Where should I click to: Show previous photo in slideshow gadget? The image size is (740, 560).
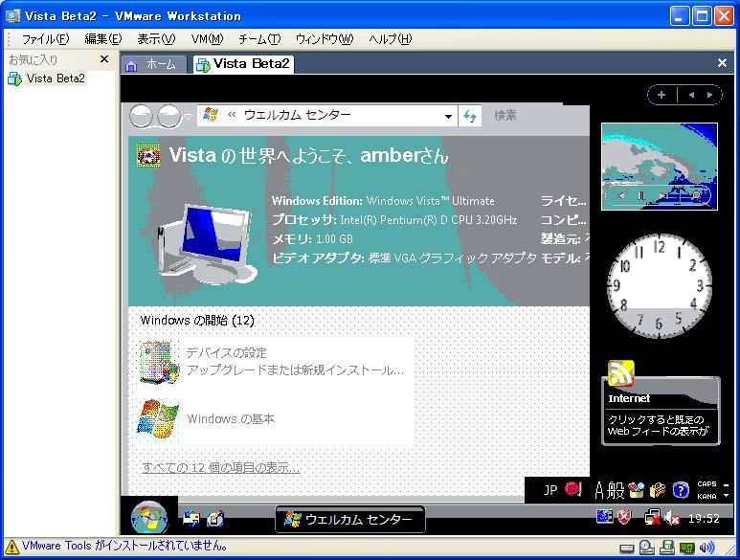point(621,195)
